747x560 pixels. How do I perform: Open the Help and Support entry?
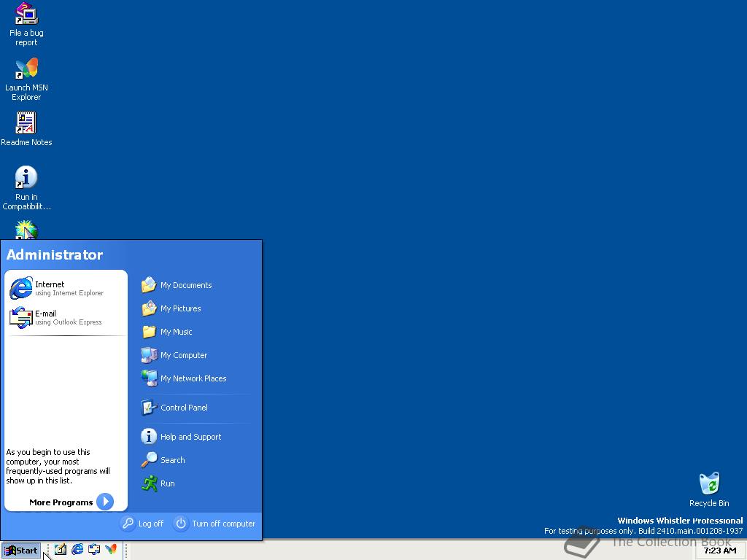[x=182, y=437]
